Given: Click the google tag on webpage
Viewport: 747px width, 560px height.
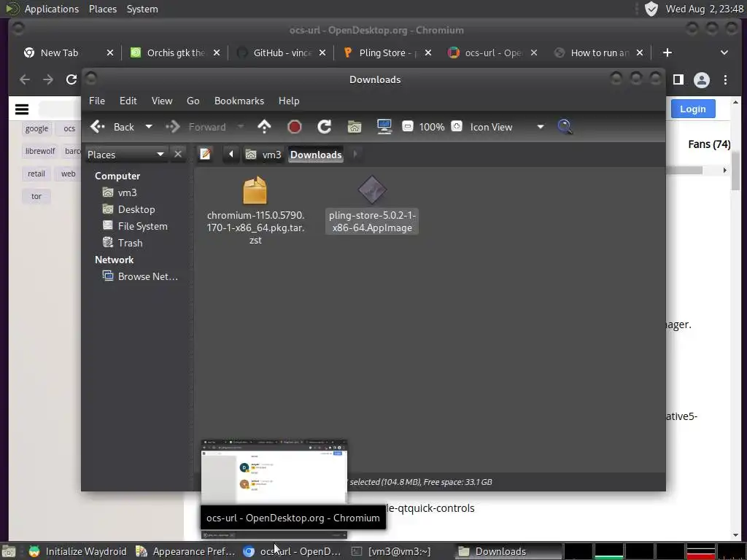Looking at the screenshot, I should coord(36,128).
